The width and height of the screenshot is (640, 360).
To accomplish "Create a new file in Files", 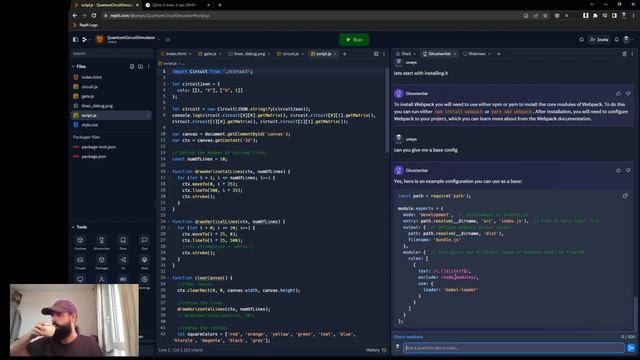I will 132,66.
